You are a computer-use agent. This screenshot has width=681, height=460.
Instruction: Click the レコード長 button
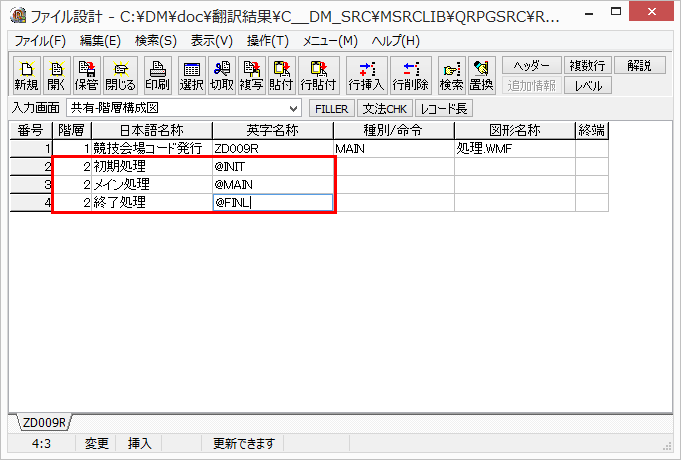pos(444,109)
